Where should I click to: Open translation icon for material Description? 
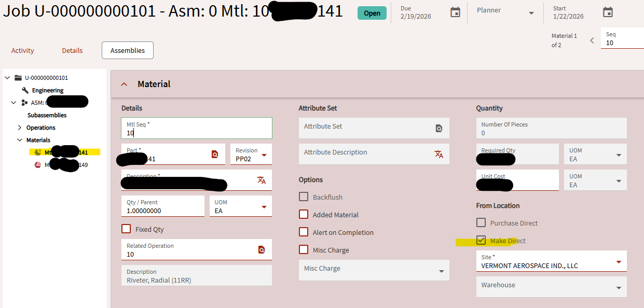coord(261,180)
